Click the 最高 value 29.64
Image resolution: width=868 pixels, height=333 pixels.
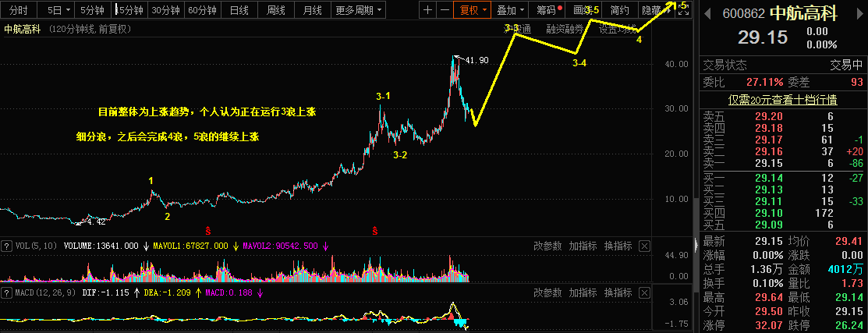769,298
